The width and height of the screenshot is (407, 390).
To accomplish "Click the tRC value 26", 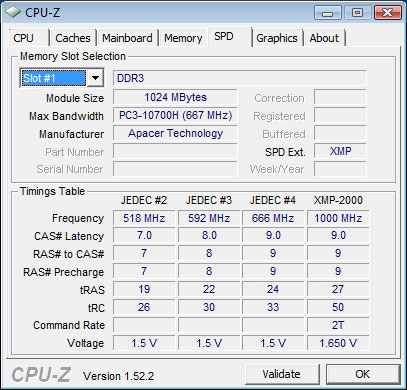I will (x=144, y=307).
